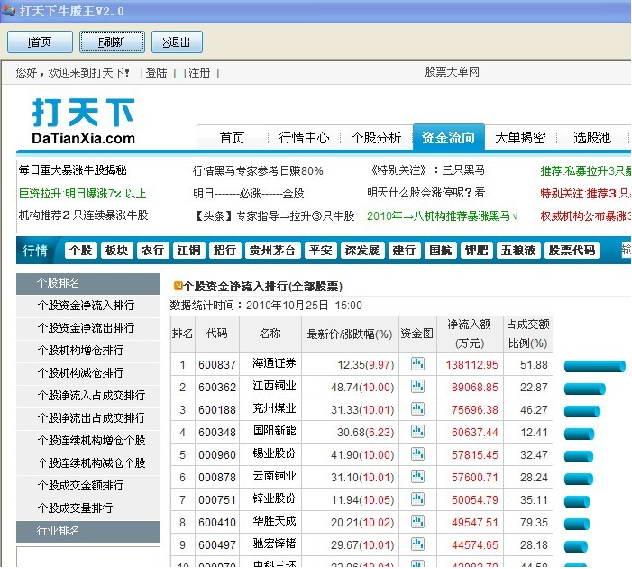
Task: Open fund chart icon for 锡业股份
Action: 418,454
